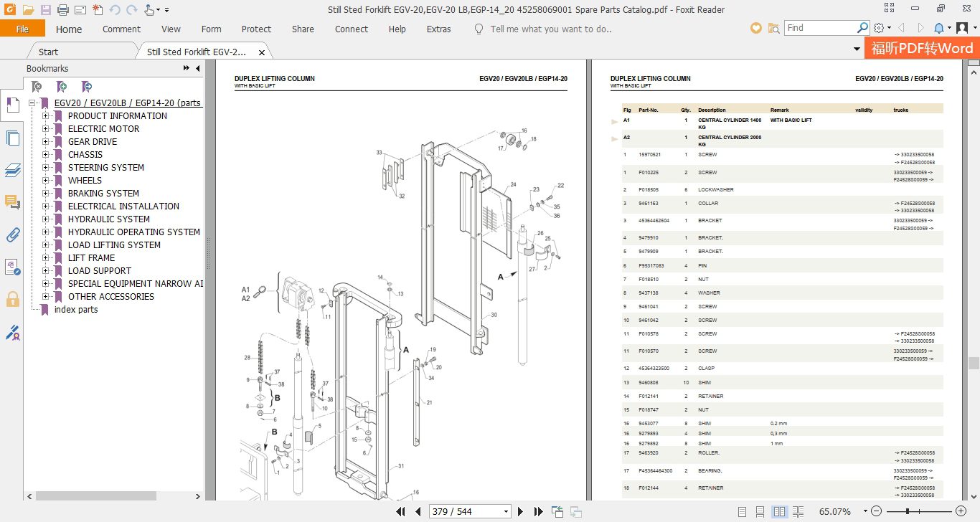This screenshot has width=980, height=522.
Task: Go to the last page button
Action: point(539,511)
